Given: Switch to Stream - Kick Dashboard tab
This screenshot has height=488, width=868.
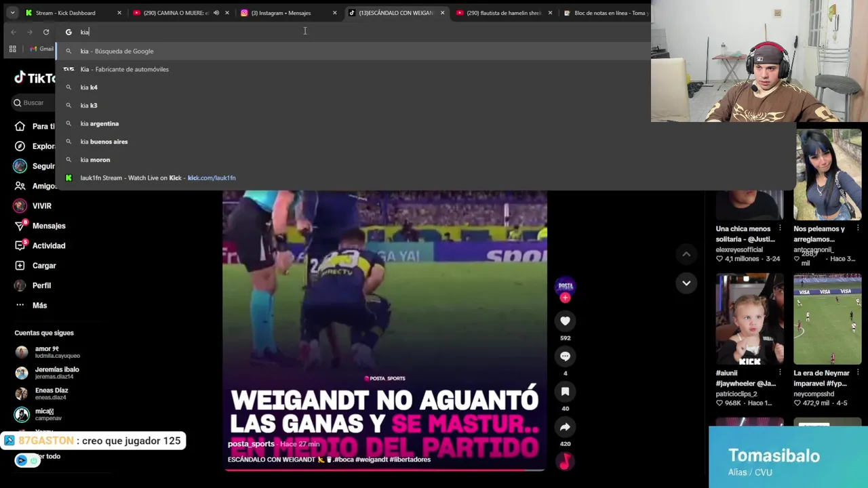Looking at the screenshot, I should click(x=65, y=12).
